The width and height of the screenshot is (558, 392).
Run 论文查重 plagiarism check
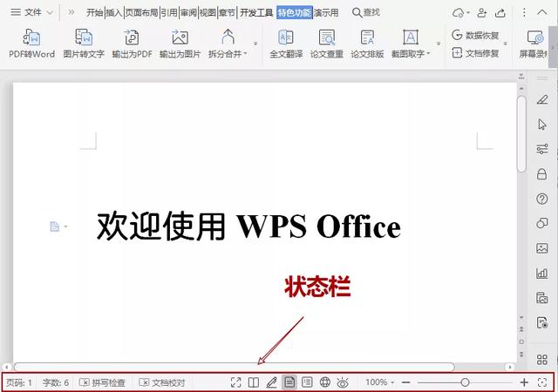pyautogui.click(x=327, y=44)
